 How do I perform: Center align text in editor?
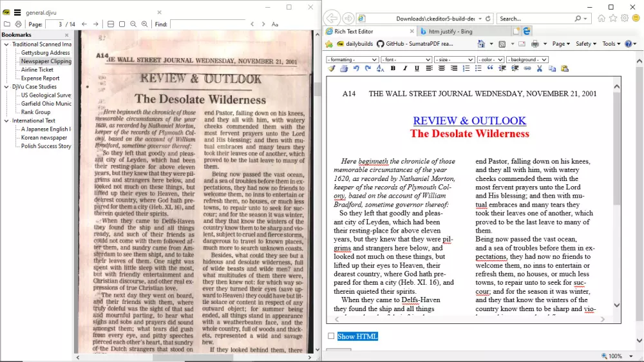(x=442, y=69)
